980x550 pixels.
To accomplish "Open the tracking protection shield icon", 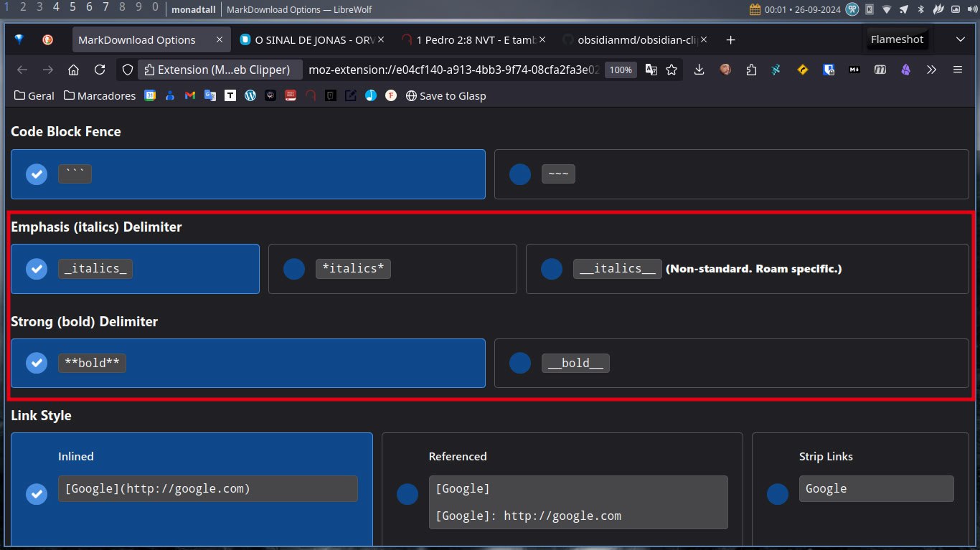I will [128, 70].
